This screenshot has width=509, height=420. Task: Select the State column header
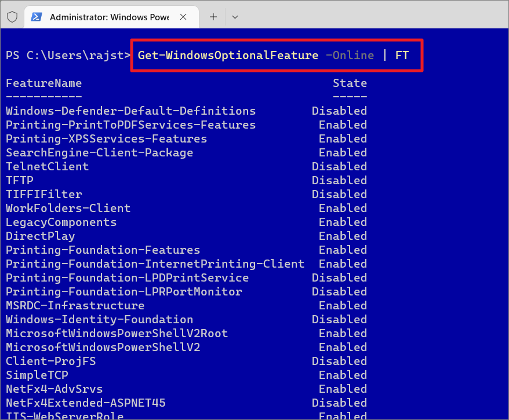tap(350, 83)
